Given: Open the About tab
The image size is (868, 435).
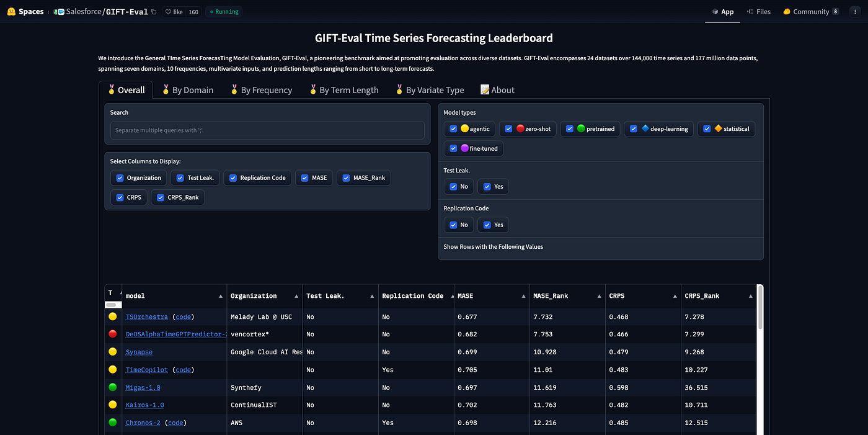Looking at the screenshot, I should tap(497, 90).
